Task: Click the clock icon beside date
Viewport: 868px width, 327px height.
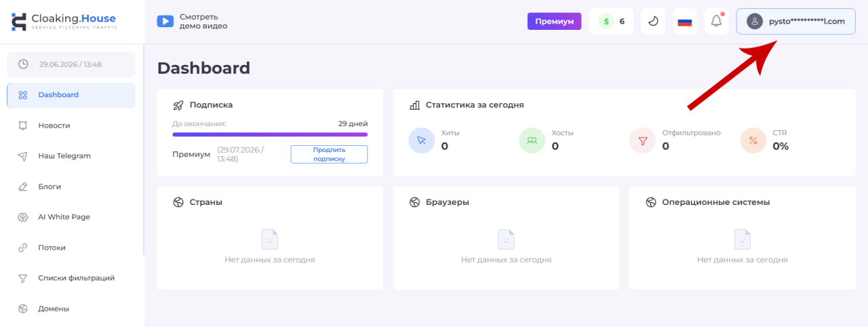Action: pyautogui.click(x=23, y=64)
